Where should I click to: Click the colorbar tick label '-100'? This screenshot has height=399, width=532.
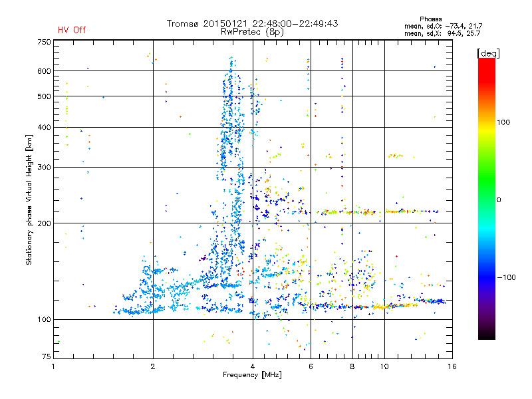pos(507,277)
